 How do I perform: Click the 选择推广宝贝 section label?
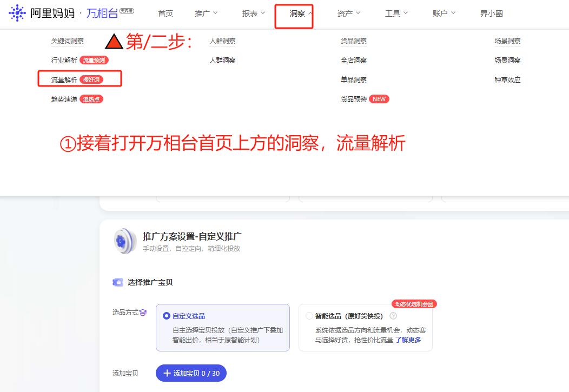(x=150, y=282)
